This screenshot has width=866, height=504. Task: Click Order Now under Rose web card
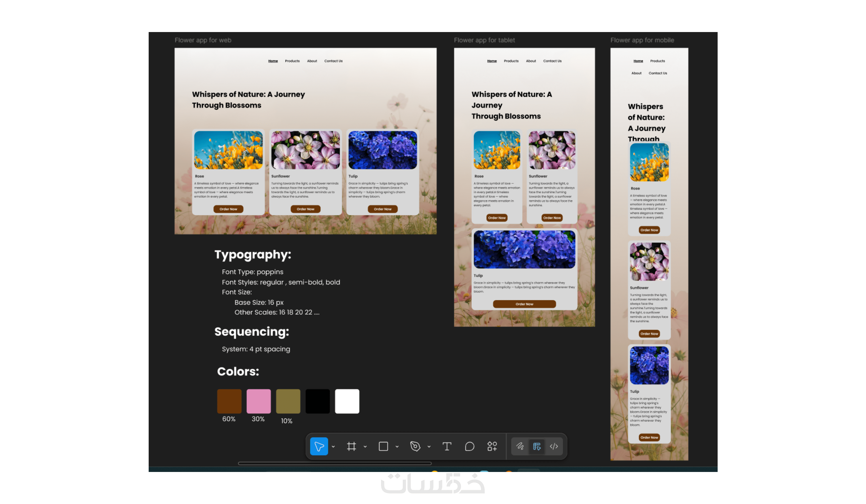(228, 209)
